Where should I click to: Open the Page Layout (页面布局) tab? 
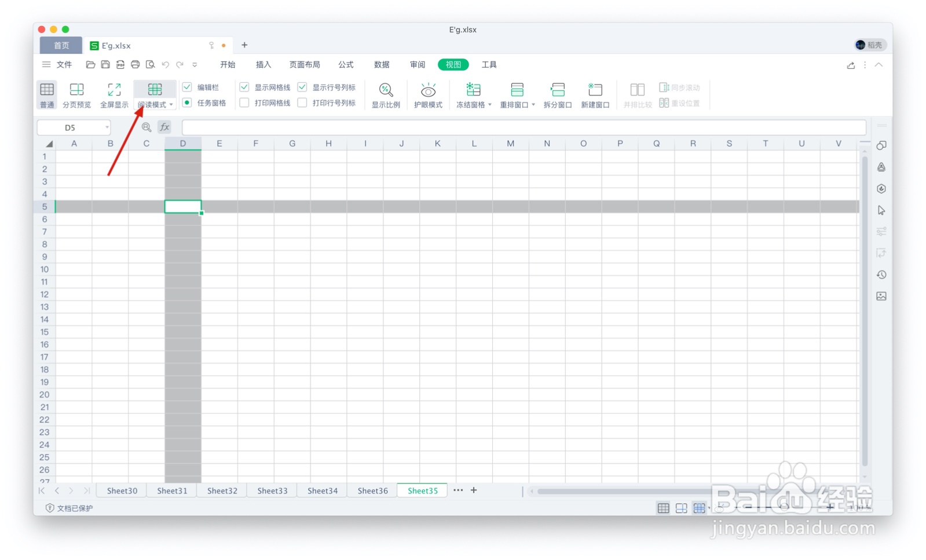[x=305, y=64]
